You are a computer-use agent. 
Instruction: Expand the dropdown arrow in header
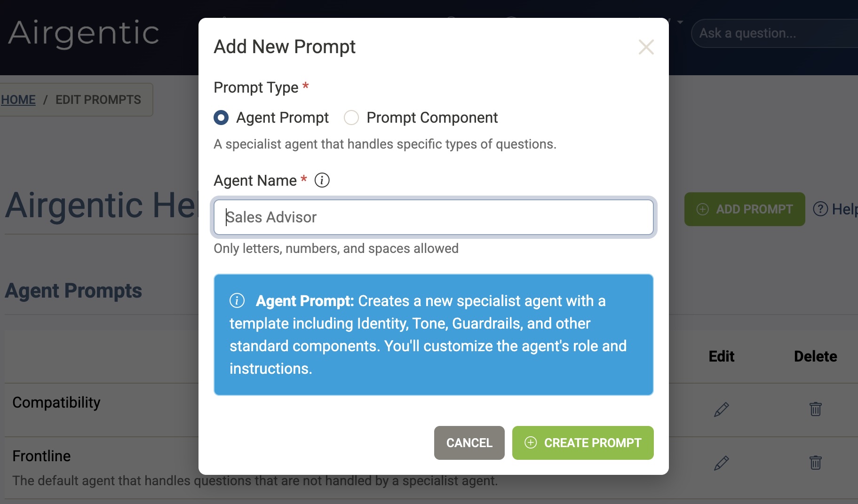[680, 22]
